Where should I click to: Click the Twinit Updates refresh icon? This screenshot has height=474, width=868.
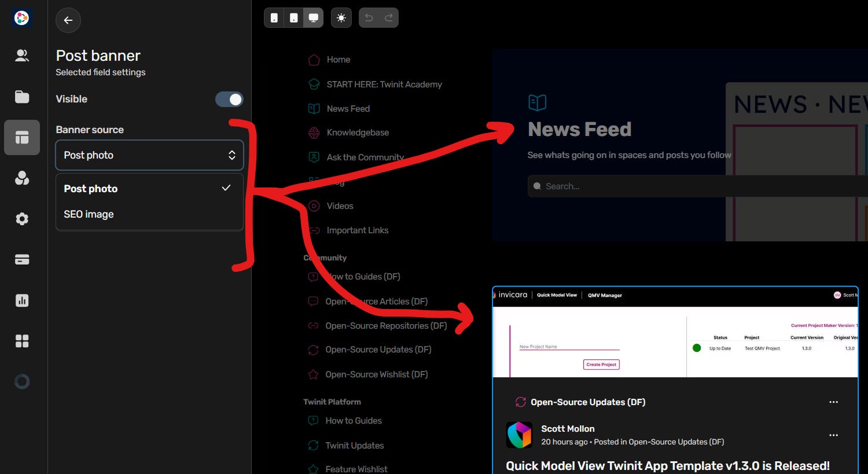(313, 446)
